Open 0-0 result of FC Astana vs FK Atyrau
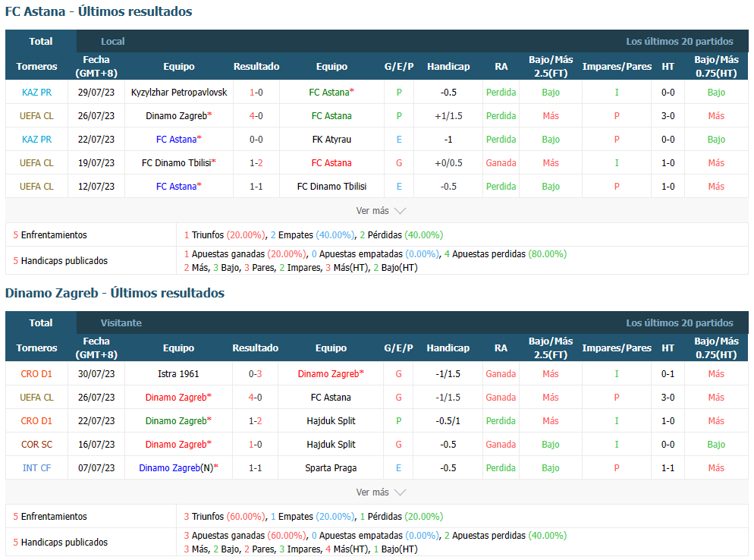 tap(256, 140)
